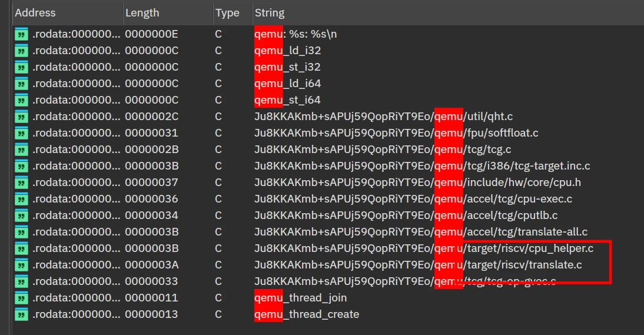Click length value 00000034 for cputlb.c row

point(151,215)
